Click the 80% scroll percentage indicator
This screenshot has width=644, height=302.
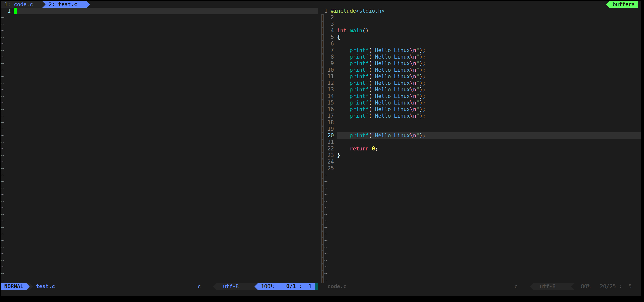pyautogui.click(x=585, y=286)
